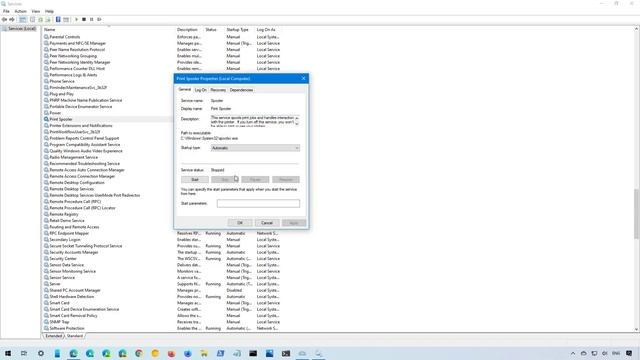Close the Print Spooler Properties dialog
Viewport: 640px width, 360px height.
[x=303, y=78]
